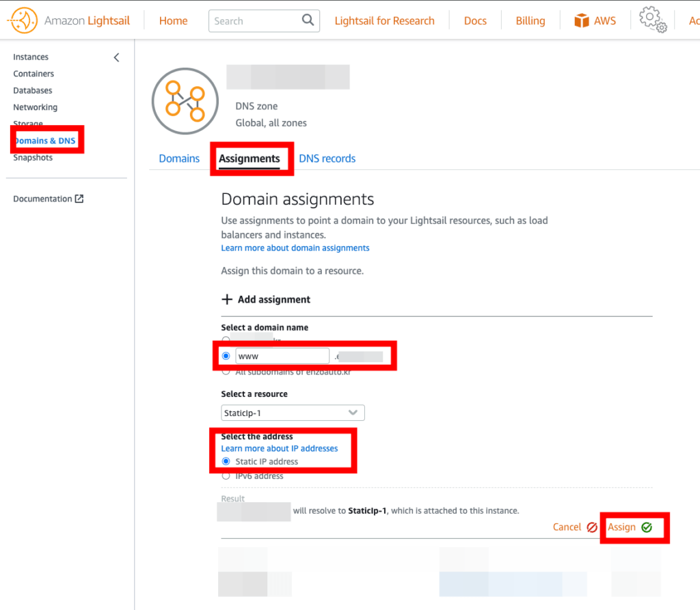
Task: Click the Add assignment heading
Action: [273, 299]
